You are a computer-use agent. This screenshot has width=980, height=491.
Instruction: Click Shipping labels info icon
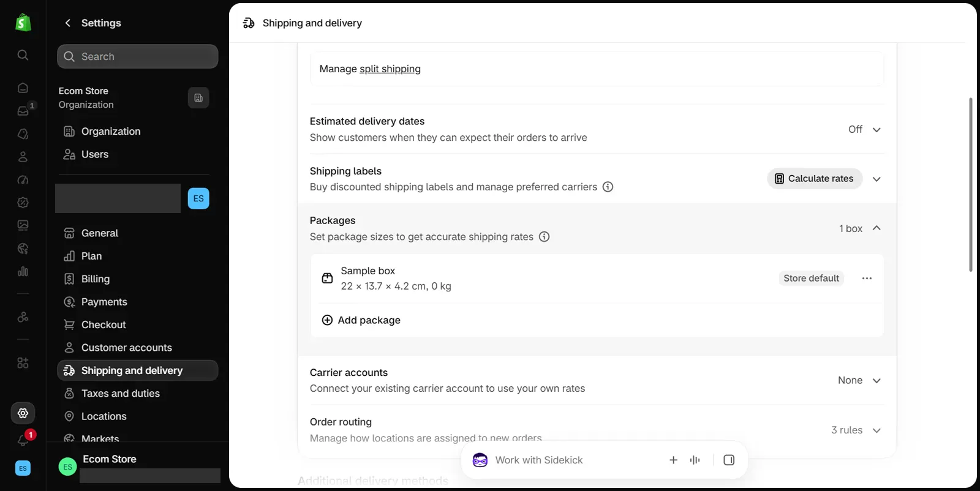[x=608, y=187]
